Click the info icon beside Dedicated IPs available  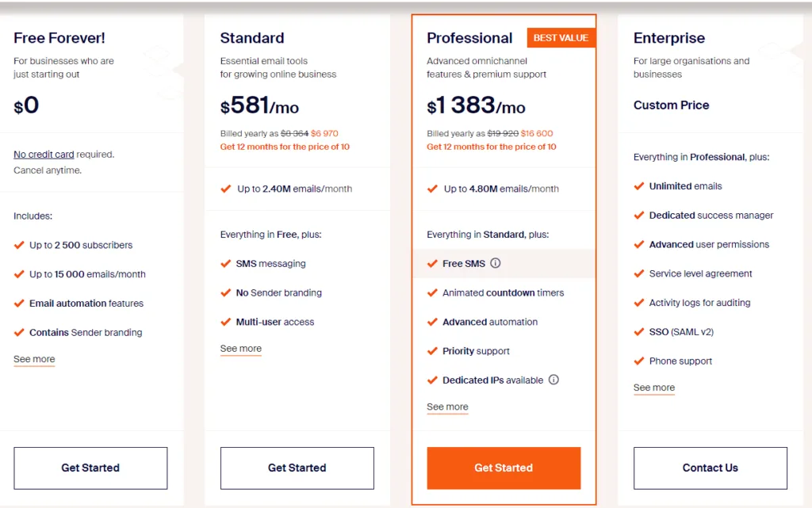tap(553, 380)
